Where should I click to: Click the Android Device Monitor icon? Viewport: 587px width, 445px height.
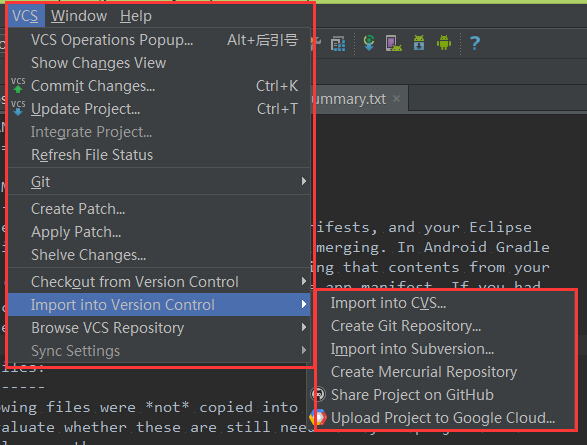click(x=444, y=43)
